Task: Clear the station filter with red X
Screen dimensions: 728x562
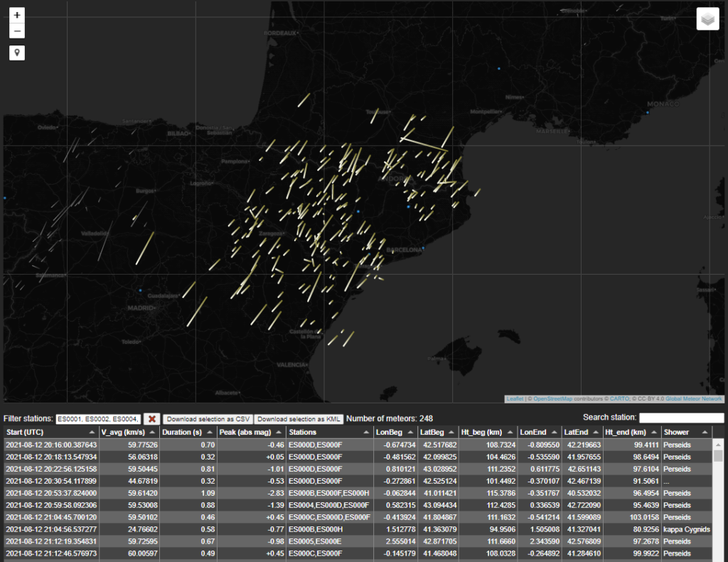Action: pos(152,419)
